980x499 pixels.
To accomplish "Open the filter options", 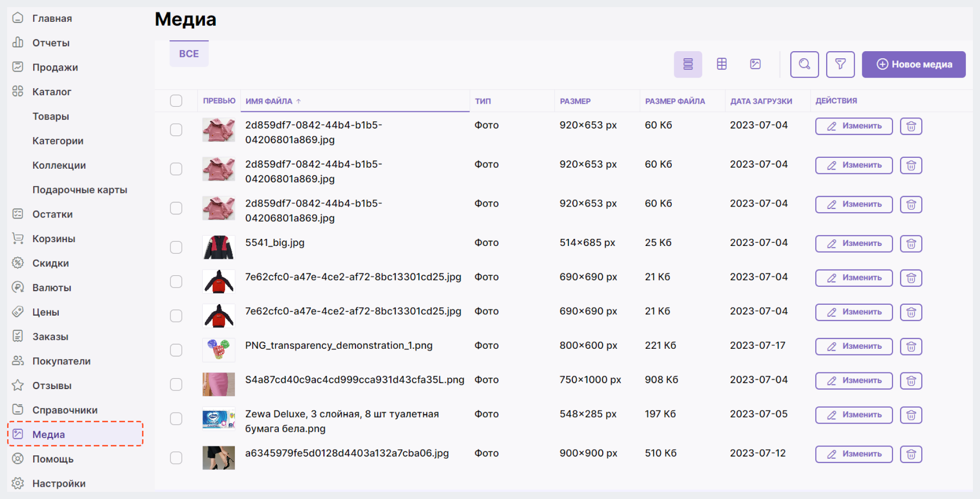I will pos(840,64).
